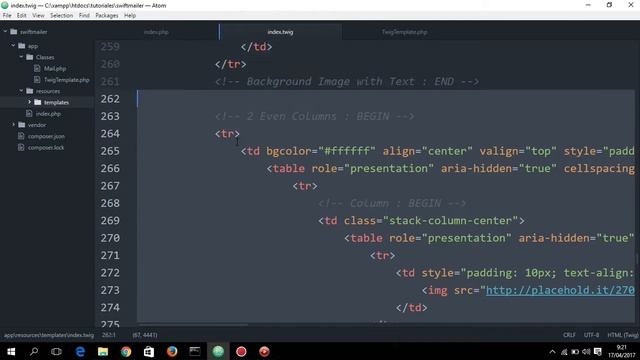Click the horizontal scrollbar under the code

pyautogui.click(x=193, y=325)
